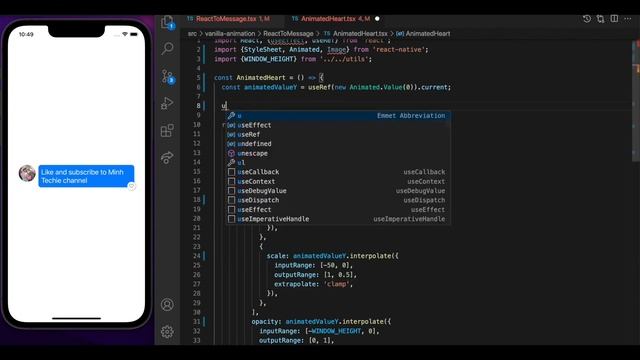The width and height of the screenshot is (640, 360).
Task: Open the Accounts menu icon
Action: click(x=167, y=305)
